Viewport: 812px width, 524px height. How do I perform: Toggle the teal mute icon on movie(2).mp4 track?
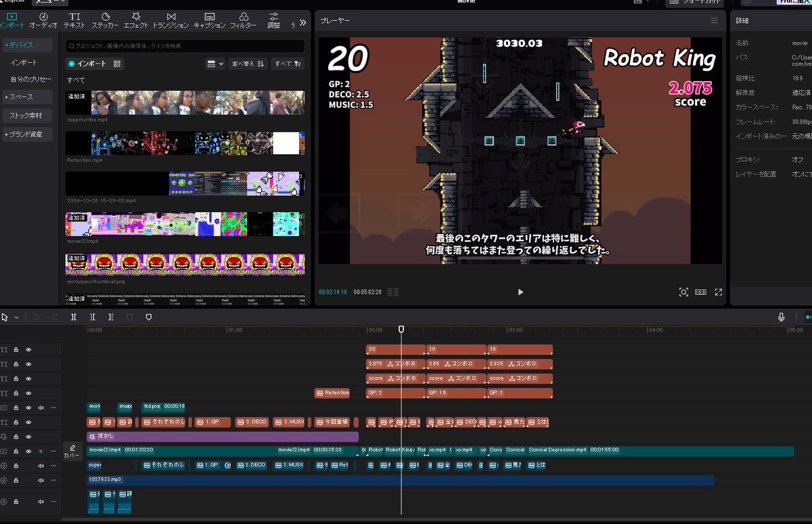[x=41, y=451]
